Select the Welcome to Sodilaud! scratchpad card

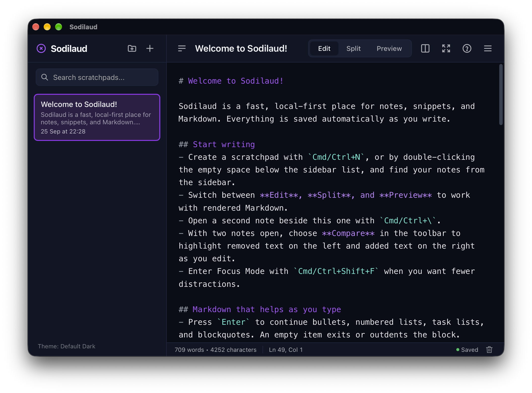97,117
